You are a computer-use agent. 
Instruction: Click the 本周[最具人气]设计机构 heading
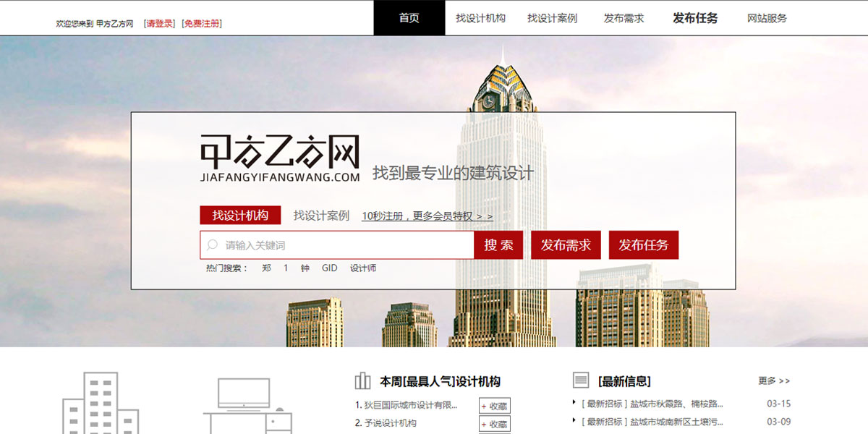(x=440, y=381)
